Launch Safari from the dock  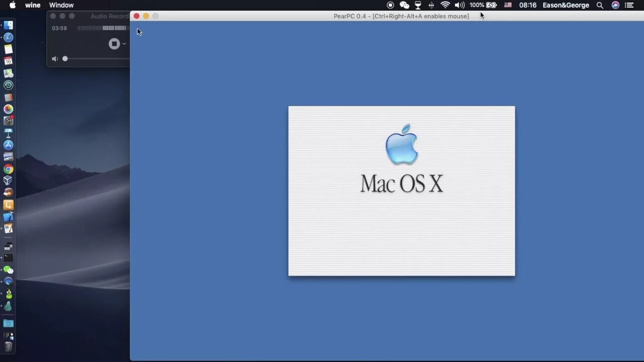pos(9,37)
